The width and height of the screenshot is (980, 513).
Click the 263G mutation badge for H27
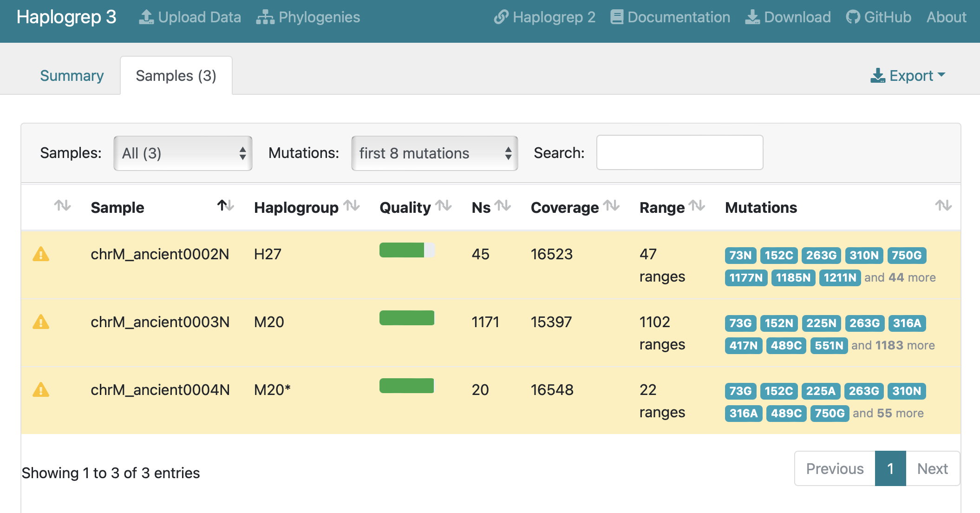coord(821,255)
